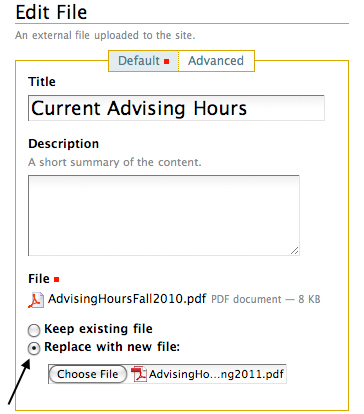
Task: Click the Choose File button
Action: (x=88, y=374)
